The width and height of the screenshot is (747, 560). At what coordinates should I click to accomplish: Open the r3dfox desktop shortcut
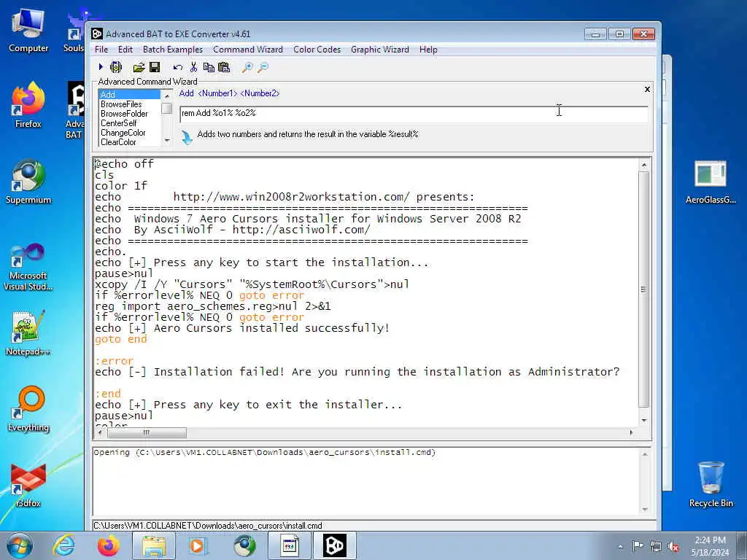click(28, 485)
